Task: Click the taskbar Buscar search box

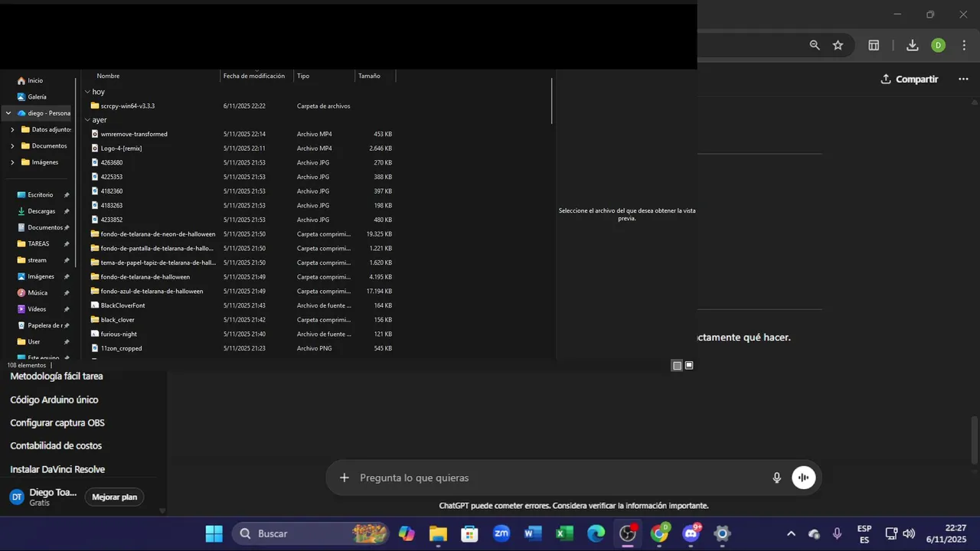Action: pos(311,533)
